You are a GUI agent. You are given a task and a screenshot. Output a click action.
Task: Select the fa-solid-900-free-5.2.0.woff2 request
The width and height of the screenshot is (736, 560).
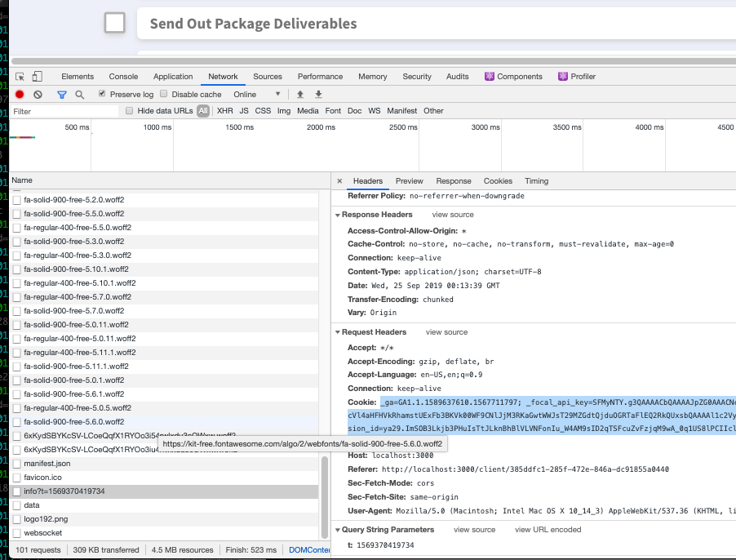point(164,200)
